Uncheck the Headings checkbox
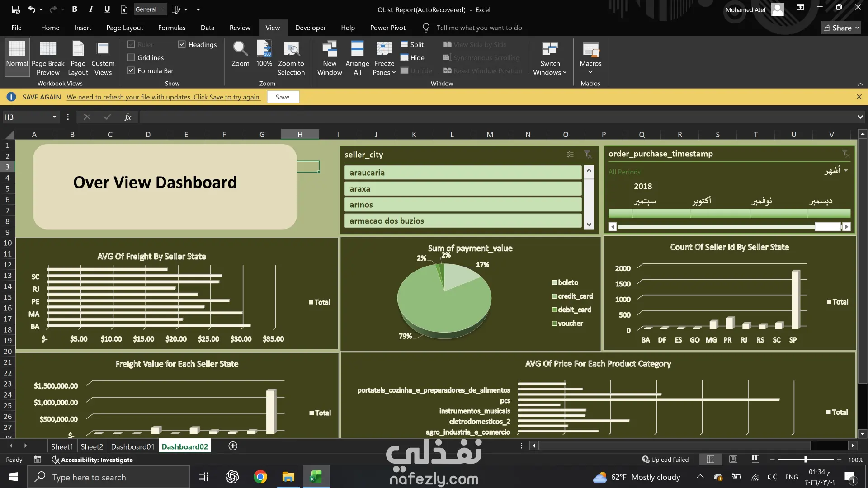The image size is (868, 488). pyautogui.click(x=182, y=44)
